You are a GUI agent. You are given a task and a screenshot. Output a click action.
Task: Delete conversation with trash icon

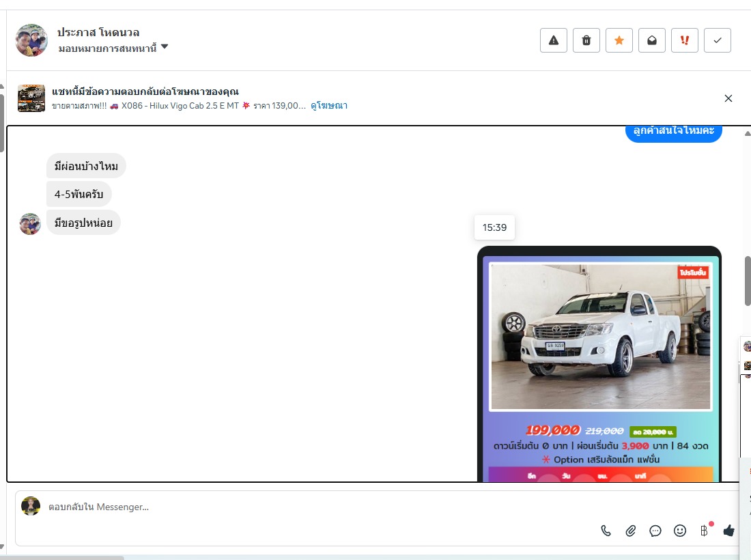pyautogui.click(x=586, y=40)
